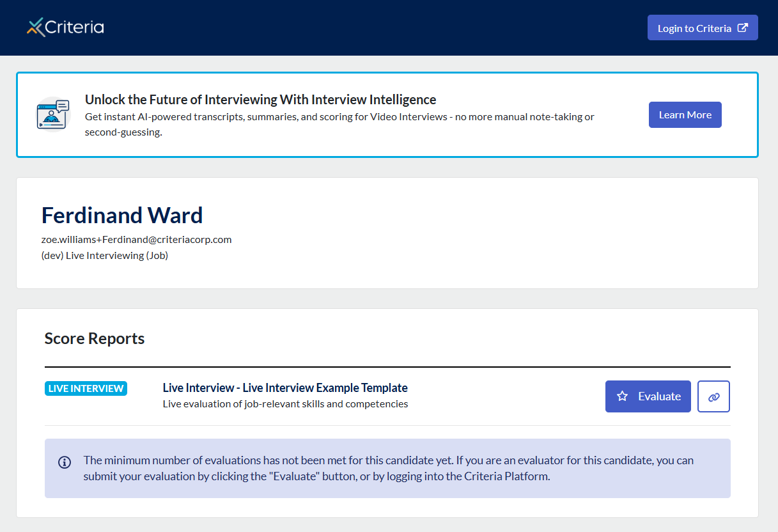The image size is (778, 532).
Task: Click the Score Reports heading
Action: pos(95,338)
